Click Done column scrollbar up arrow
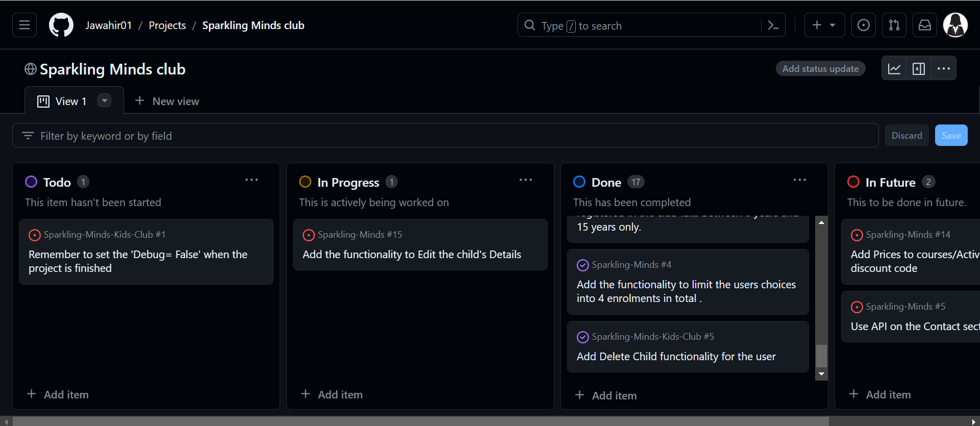Viewport: 980px width, 426px height. click(x=821, y=222)
